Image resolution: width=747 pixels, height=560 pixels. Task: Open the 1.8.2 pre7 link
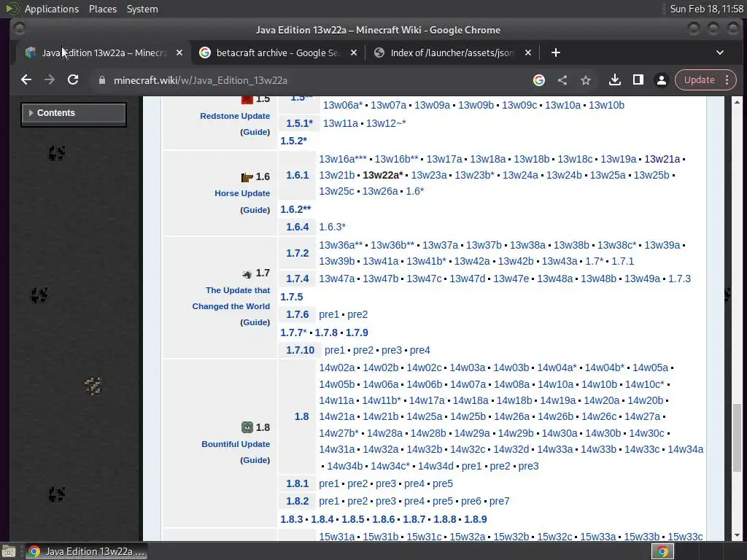click(499, 501)
